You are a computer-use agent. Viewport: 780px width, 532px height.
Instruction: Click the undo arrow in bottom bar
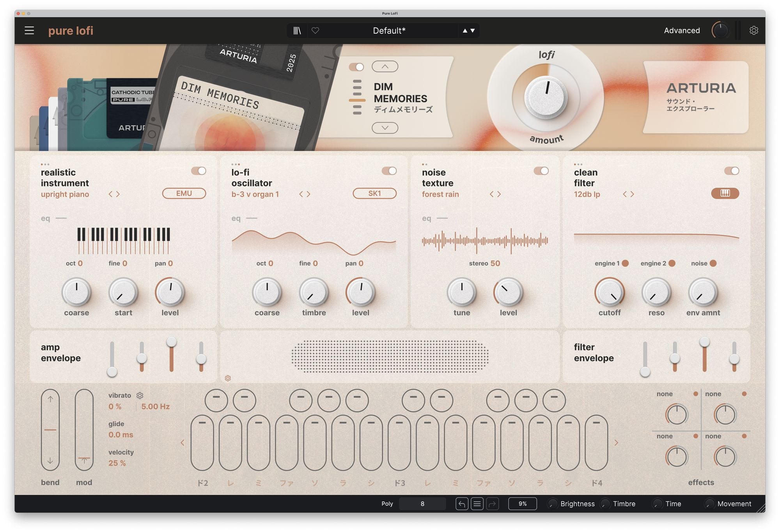click(462, 504)
